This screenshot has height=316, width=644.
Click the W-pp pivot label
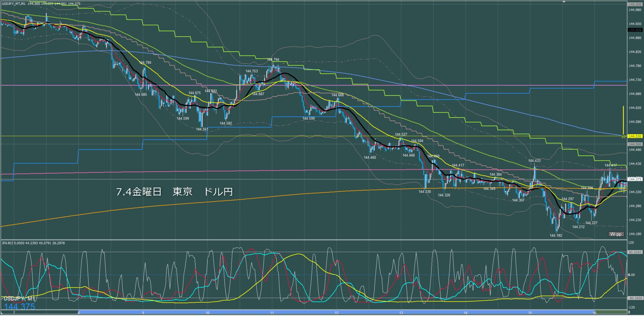616,234
